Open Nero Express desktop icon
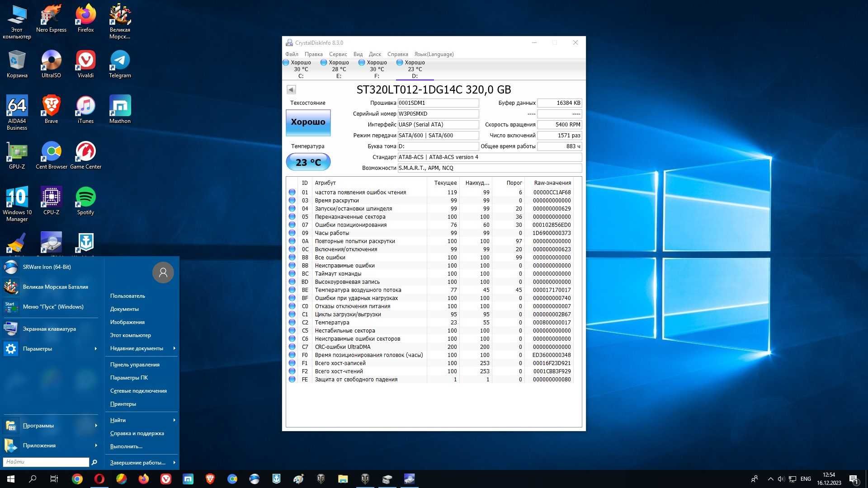Screen dimensions: 868x488 51,19
